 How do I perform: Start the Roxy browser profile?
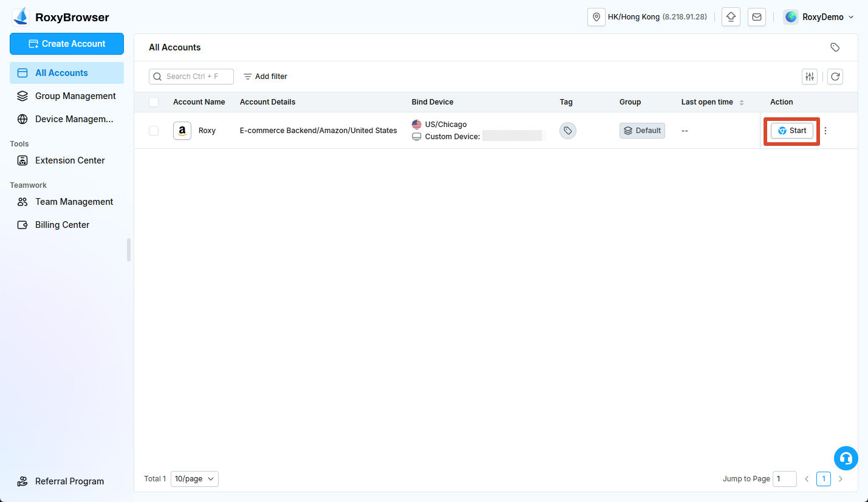coord(792,131)
